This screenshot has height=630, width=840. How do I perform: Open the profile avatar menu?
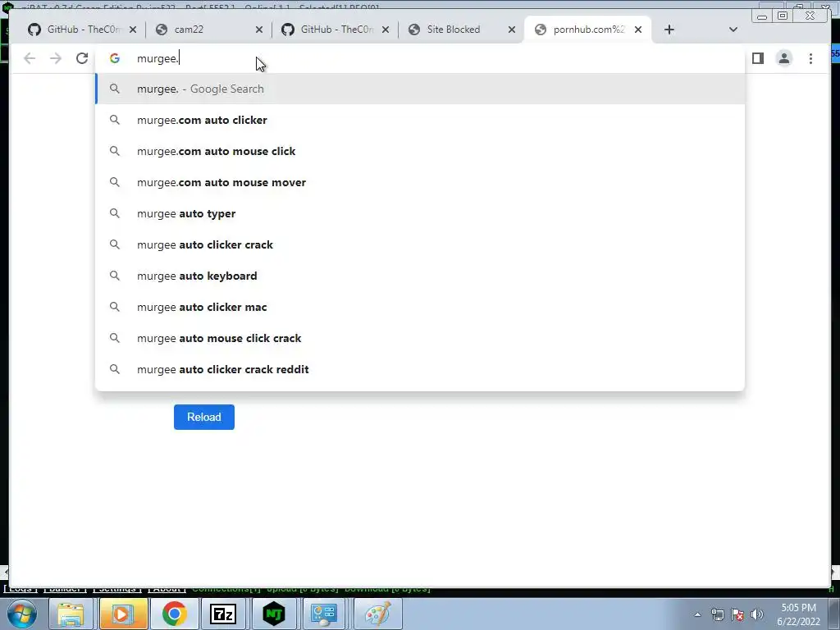783,58
